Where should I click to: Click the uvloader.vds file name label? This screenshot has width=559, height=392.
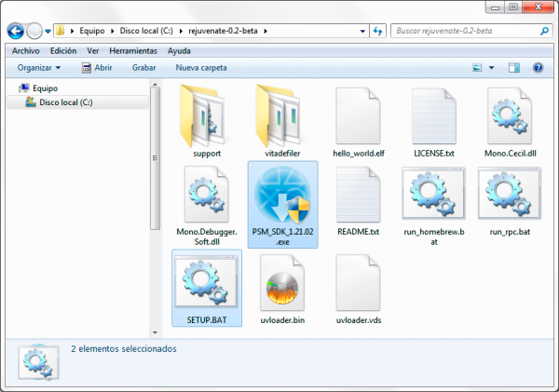pyautogui.click(x=359, y=320)
